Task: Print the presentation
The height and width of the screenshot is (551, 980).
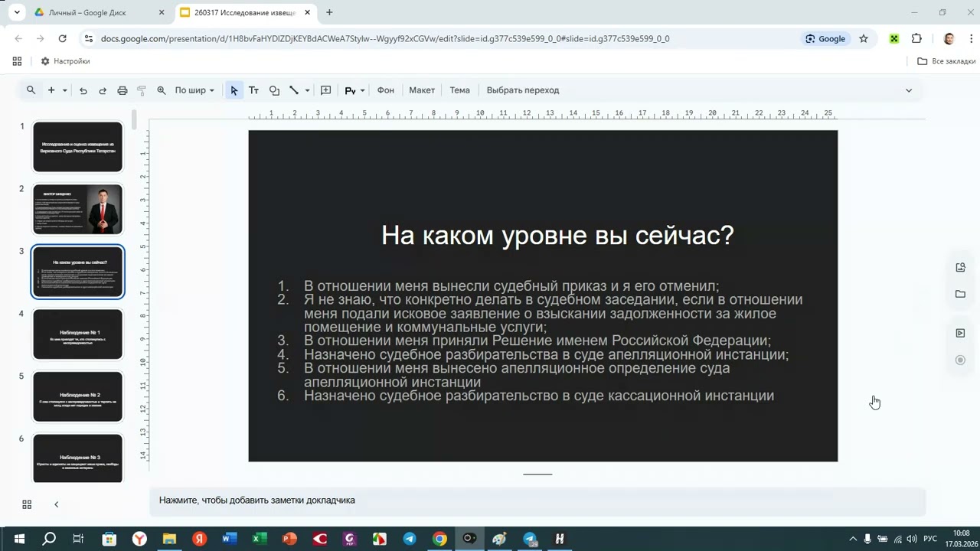Action: pyautogui.click(x=122, y=90)
